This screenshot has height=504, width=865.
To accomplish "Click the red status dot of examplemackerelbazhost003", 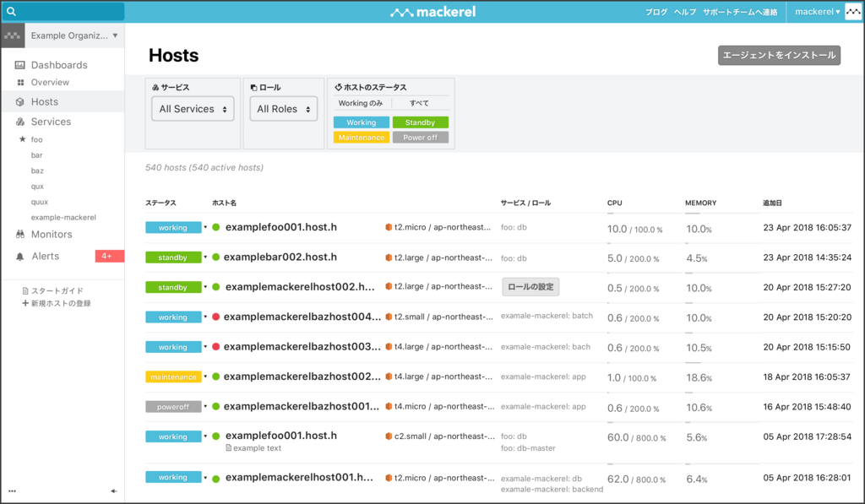I will tap(216, 347).
